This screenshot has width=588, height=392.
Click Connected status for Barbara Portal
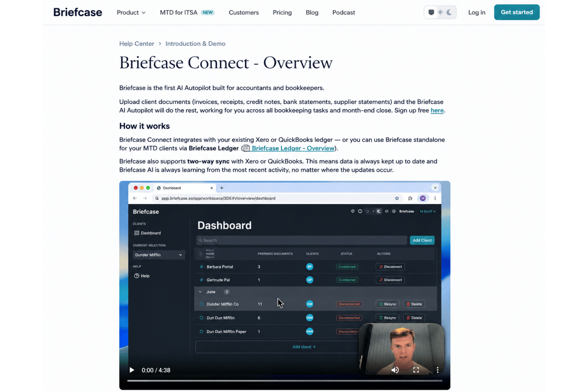[347, 267]
